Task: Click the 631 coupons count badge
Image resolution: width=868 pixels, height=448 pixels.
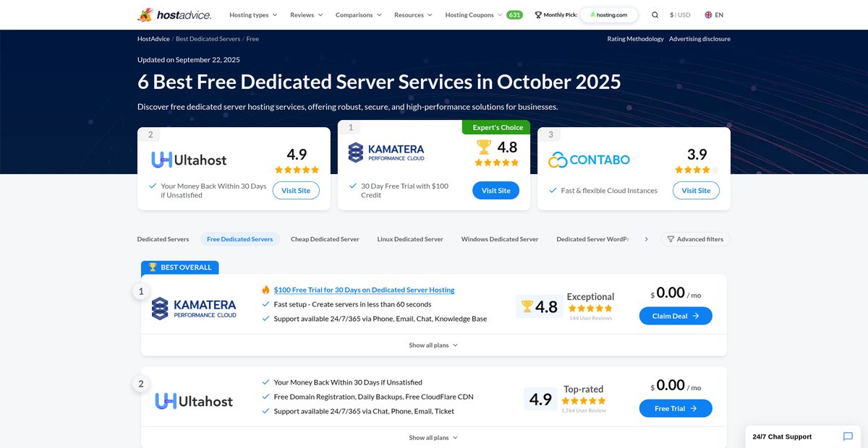Action: 514,14
